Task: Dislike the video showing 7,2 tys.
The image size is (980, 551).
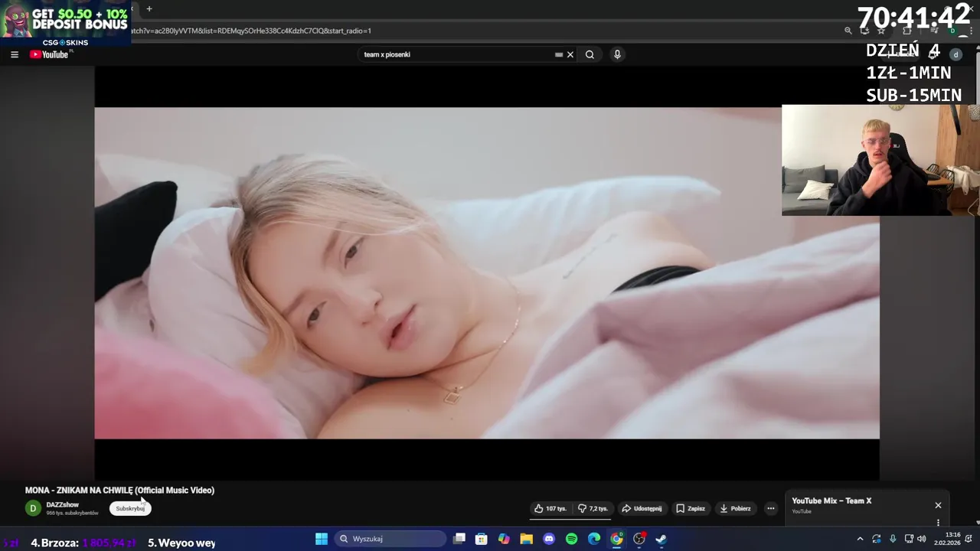Action: tap(593, 508)
